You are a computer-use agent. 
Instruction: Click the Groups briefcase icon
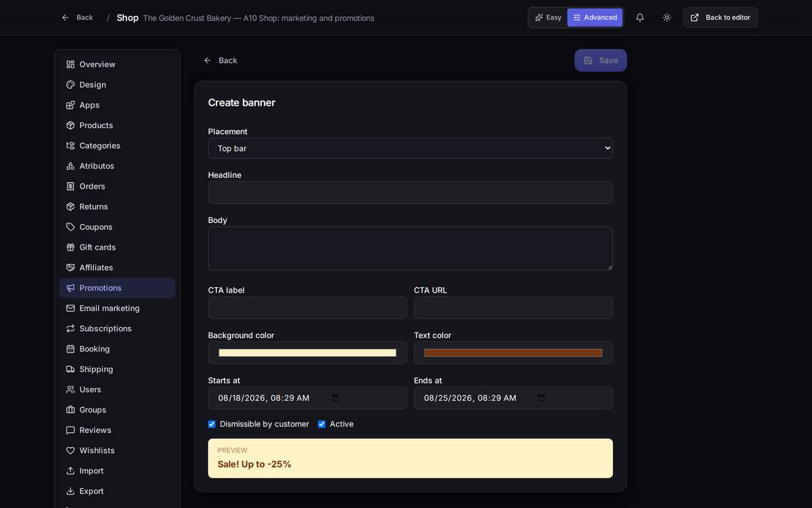pos(70,410)
